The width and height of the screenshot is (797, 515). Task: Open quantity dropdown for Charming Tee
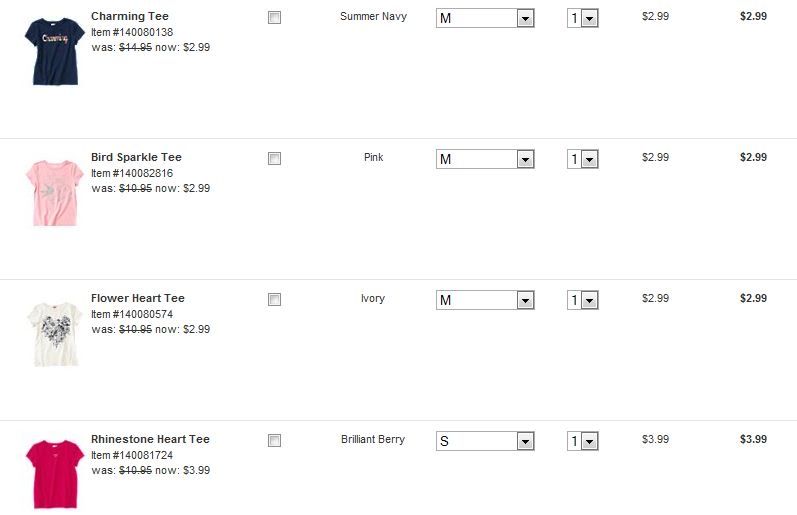coord(582,19)
